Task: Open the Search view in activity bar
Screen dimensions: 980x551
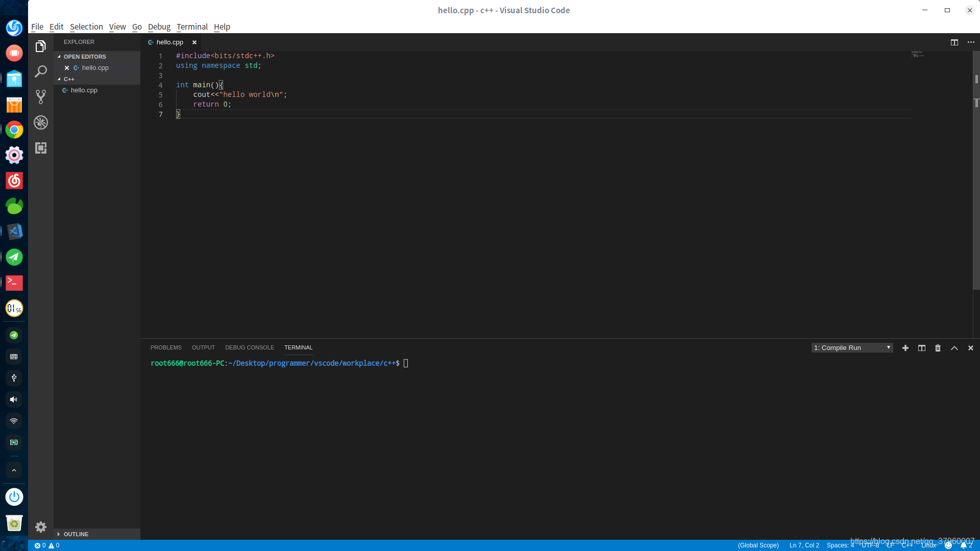Action: click(x=41, y=71)
